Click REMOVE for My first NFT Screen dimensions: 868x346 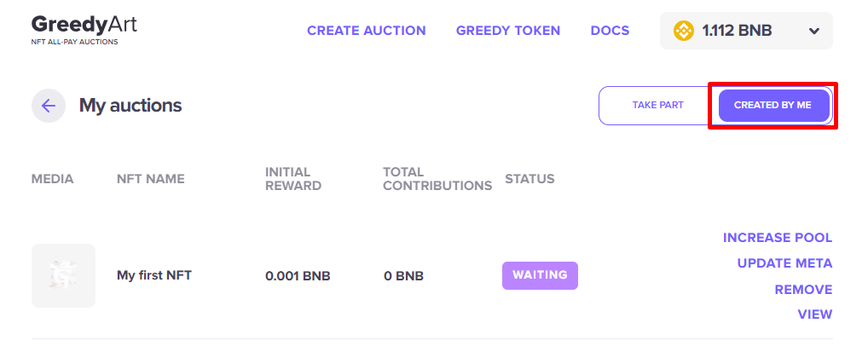pos(803,290)
